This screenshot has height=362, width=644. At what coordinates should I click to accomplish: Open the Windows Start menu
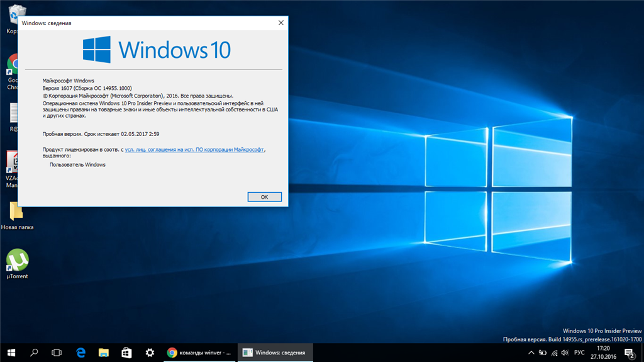[x=11, y=353]
